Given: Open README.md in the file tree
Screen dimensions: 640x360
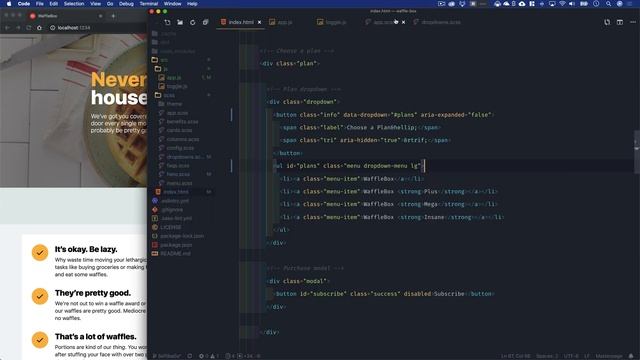Looking at the screenshot, I should tap(171, 253).
